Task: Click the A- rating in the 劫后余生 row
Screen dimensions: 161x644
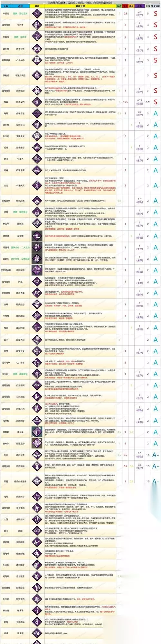Action: 156,455
